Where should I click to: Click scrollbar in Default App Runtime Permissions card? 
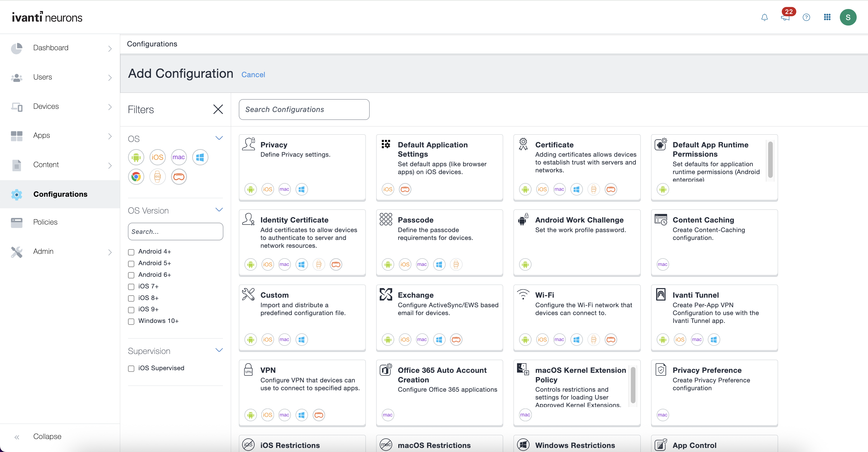pyautogui.click(x=770, y=159)
